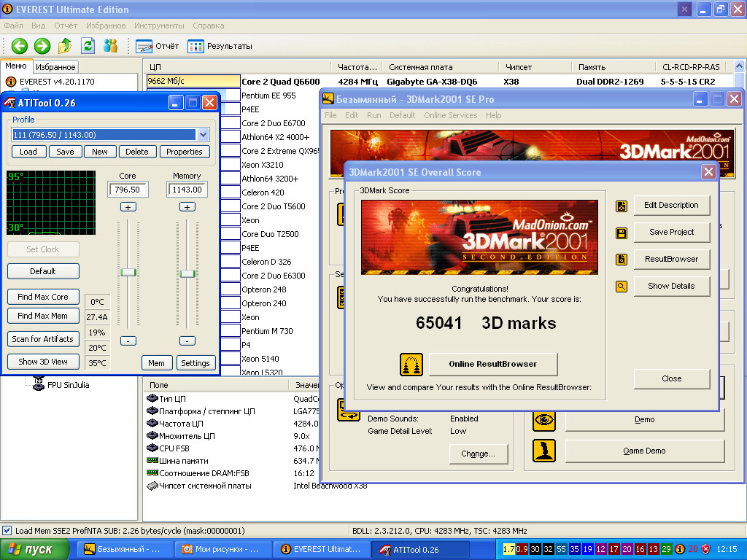Click the yellow joystick Game Demo icon
This screenshot has height=560, width=747.
(x=544, y=451)
